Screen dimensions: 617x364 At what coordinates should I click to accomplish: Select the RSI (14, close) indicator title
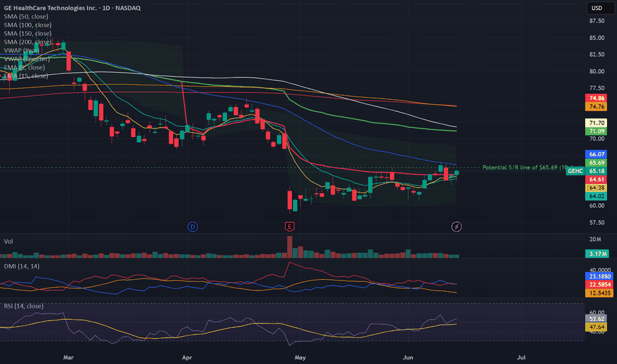click(x=24, y=306)
